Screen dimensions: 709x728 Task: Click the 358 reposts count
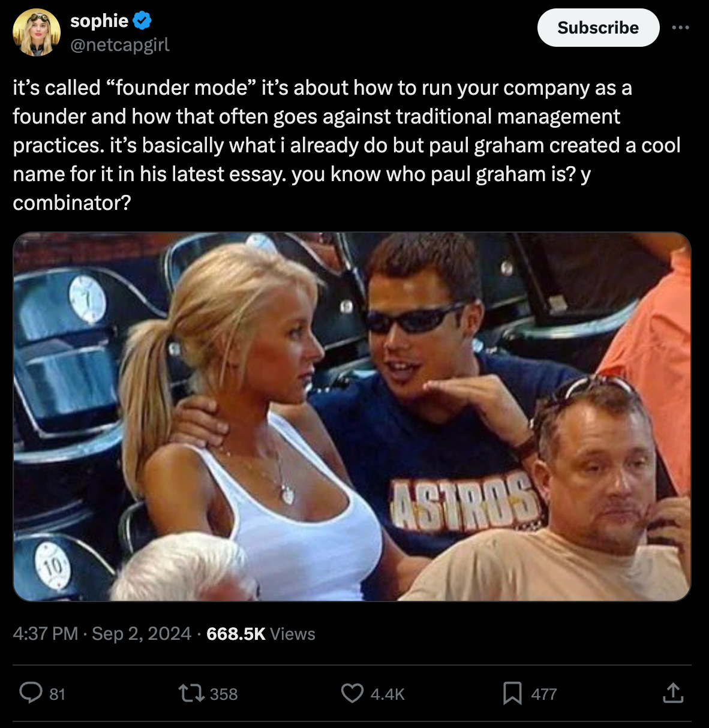click(224, 694)
